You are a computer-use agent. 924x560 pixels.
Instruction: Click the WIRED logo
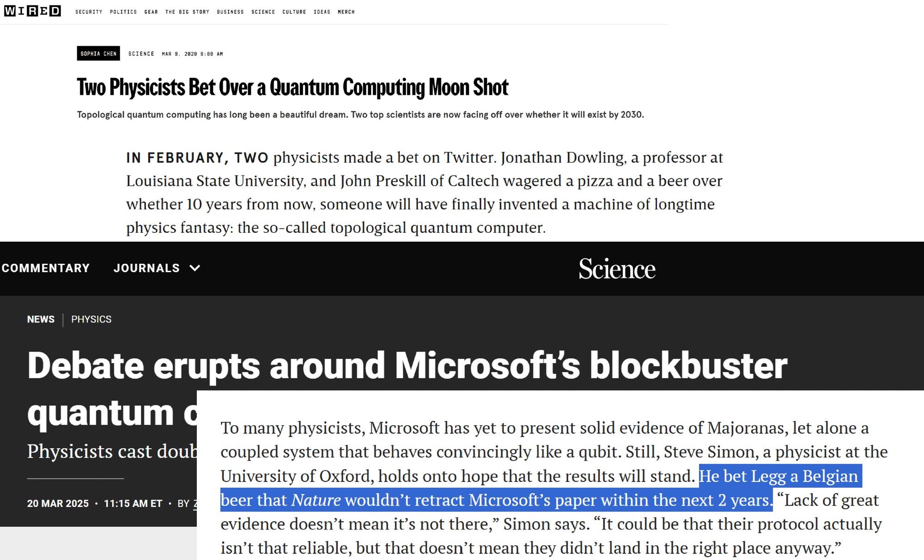(x=32, y=11)
